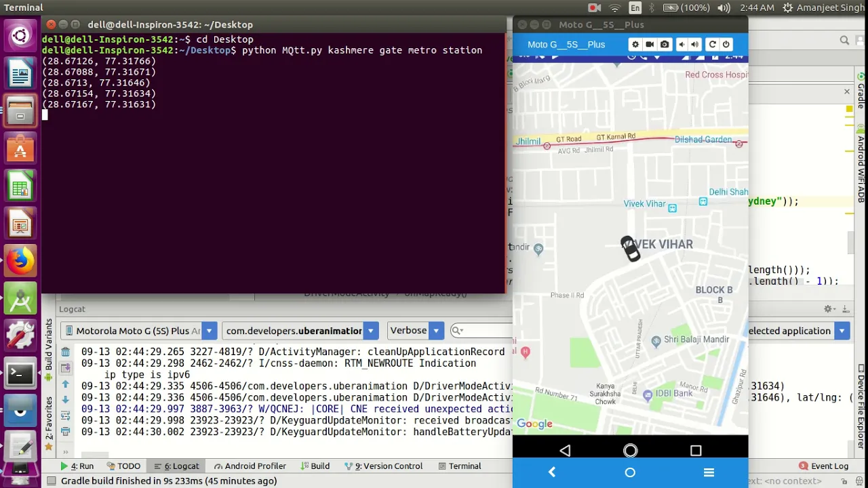Image resolution: width=868 pixels, height=488 pixels.
Task: Open the En keyboard layout indicator
Action: 635,7
